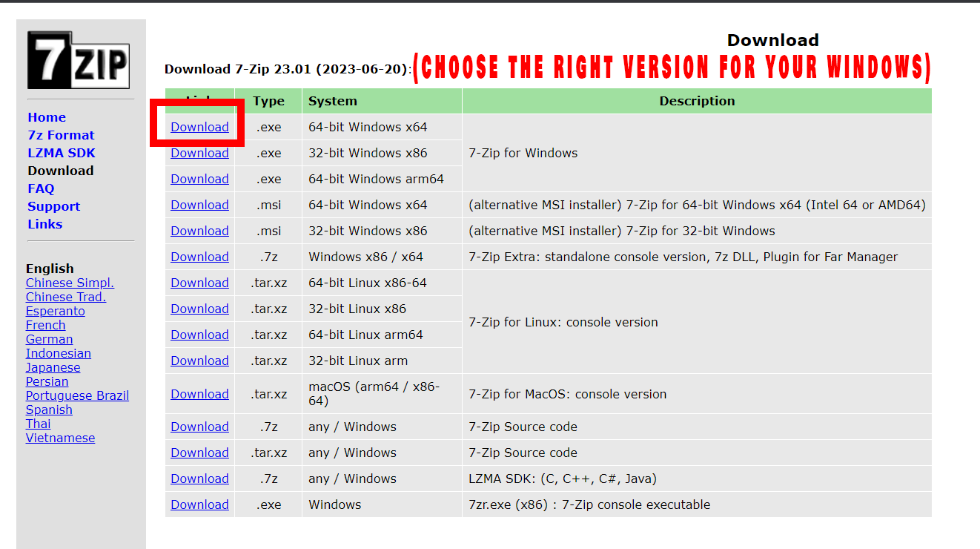Download the 7zr.exe console executable
This screenshot has width=980, height=549.
click(x=199, y=504)
